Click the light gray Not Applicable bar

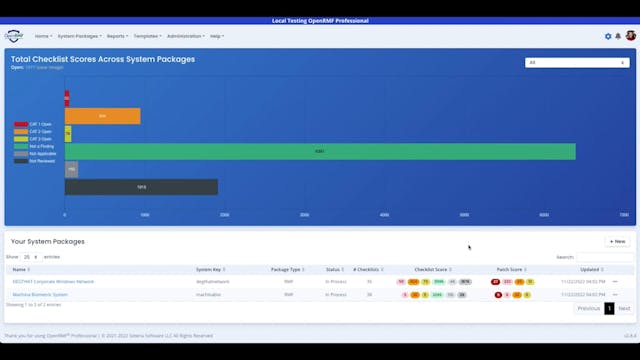(71, 169)
